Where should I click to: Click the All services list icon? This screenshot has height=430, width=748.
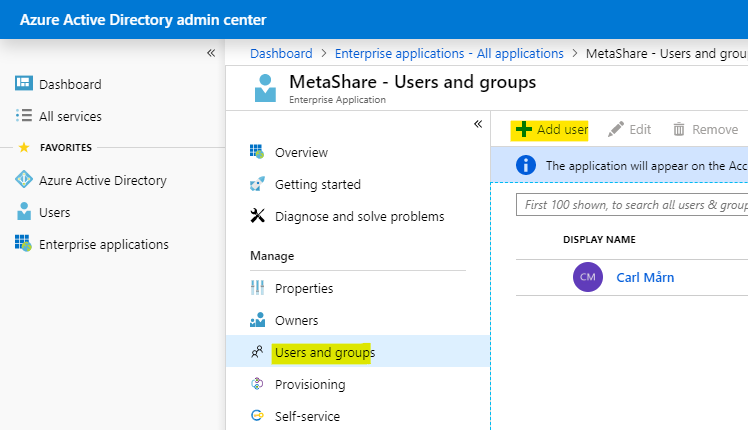pos(24,115)
